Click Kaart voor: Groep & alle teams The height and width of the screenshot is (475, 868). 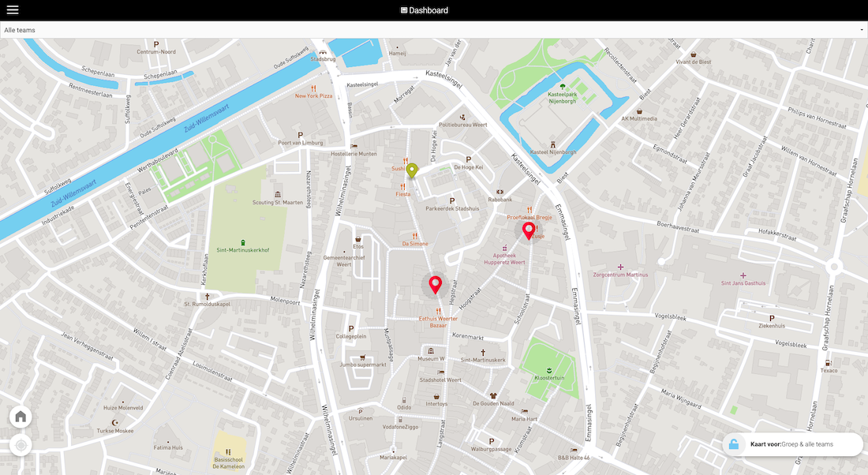(x=791, y=444)
